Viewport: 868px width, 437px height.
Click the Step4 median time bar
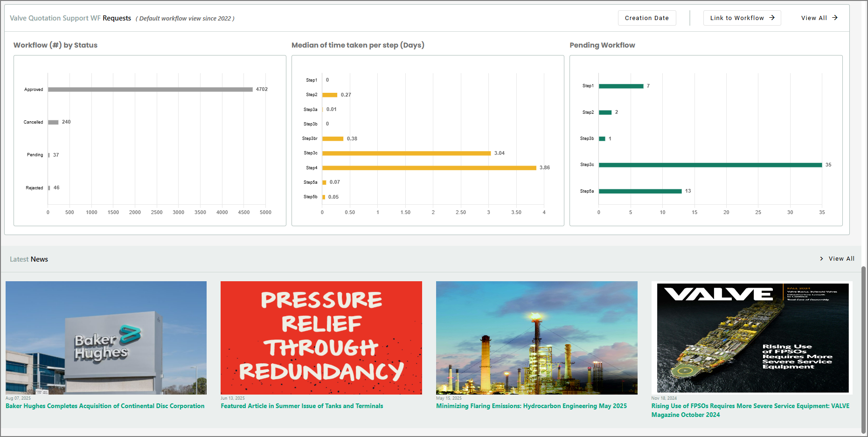429,168
